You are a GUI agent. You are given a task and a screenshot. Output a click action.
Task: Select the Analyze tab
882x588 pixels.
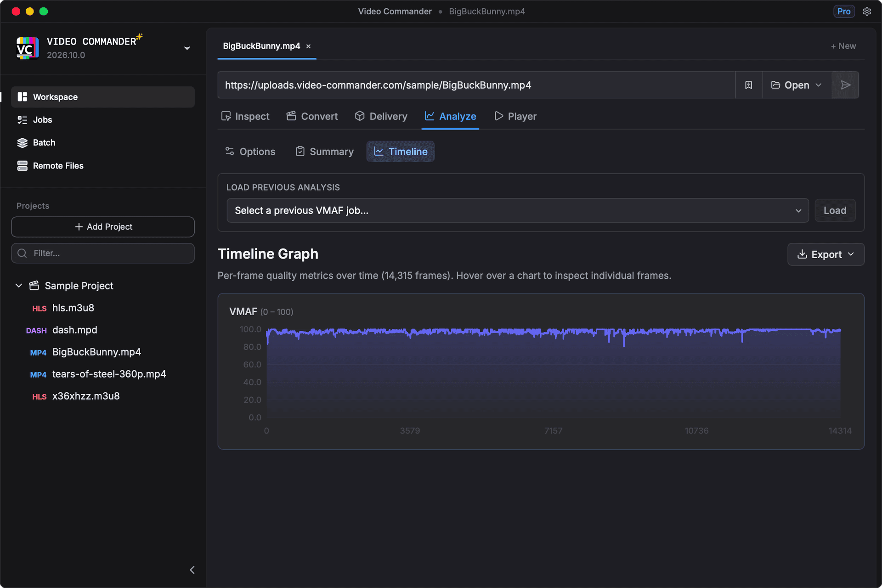coord(450,116)
